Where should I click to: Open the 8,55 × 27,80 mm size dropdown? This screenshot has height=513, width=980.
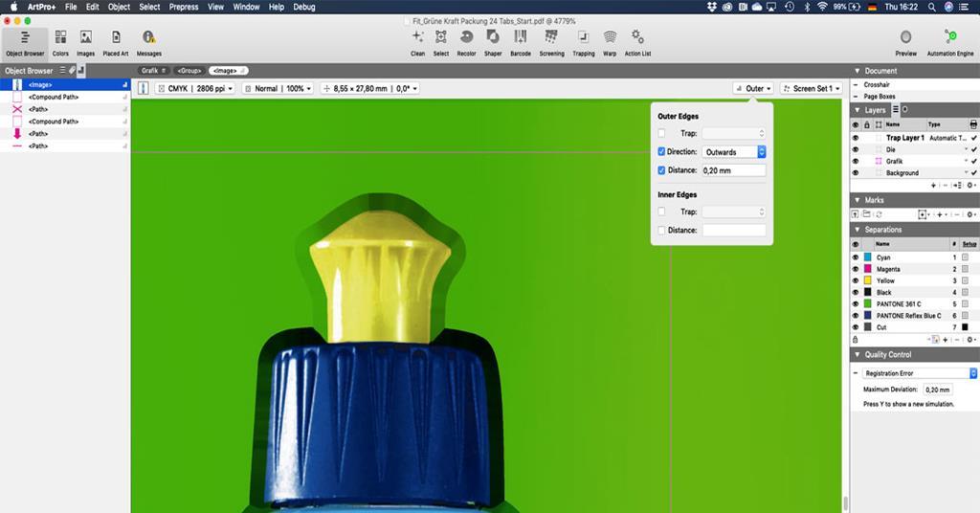pos(369,89)
